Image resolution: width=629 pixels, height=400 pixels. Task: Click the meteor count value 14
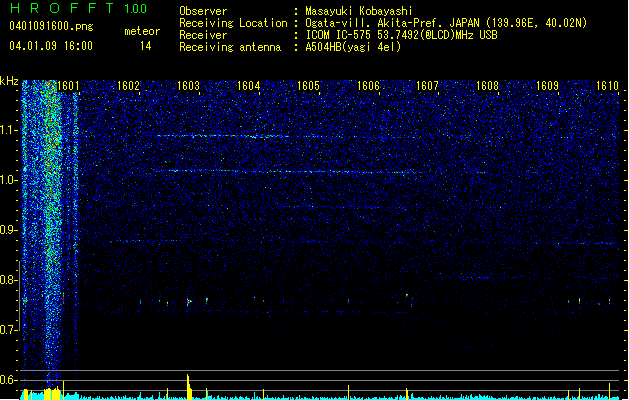pyautogui.click(x=146, y=46)
